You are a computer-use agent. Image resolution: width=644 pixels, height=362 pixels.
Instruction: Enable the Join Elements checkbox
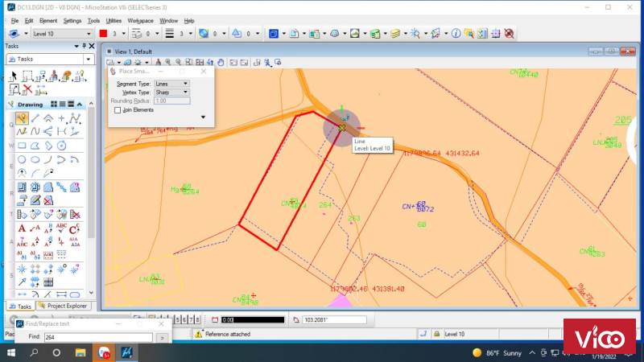(118, 110)
